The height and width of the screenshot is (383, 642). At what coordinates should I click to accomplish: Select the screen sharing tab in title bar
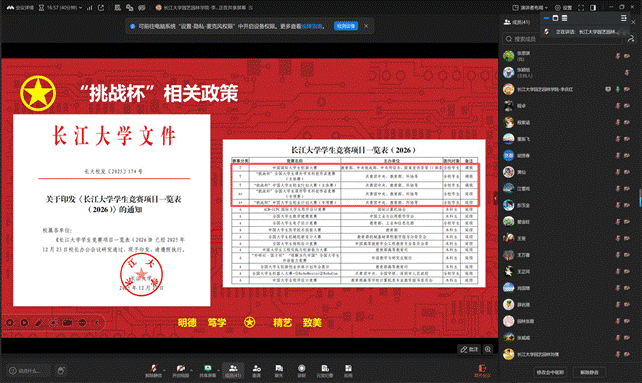pyautogui.click(x=204, y=8)
